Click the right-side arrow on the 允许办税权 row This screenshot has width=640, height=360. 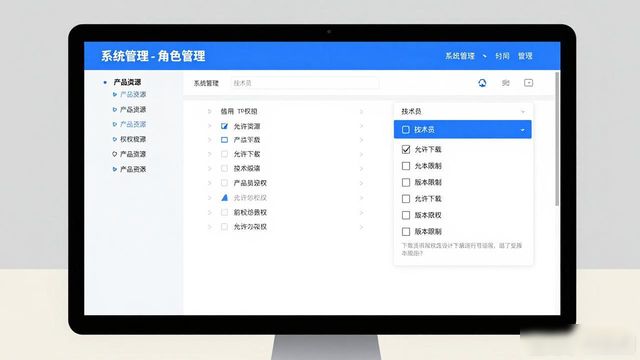click(x=361, y=227)
